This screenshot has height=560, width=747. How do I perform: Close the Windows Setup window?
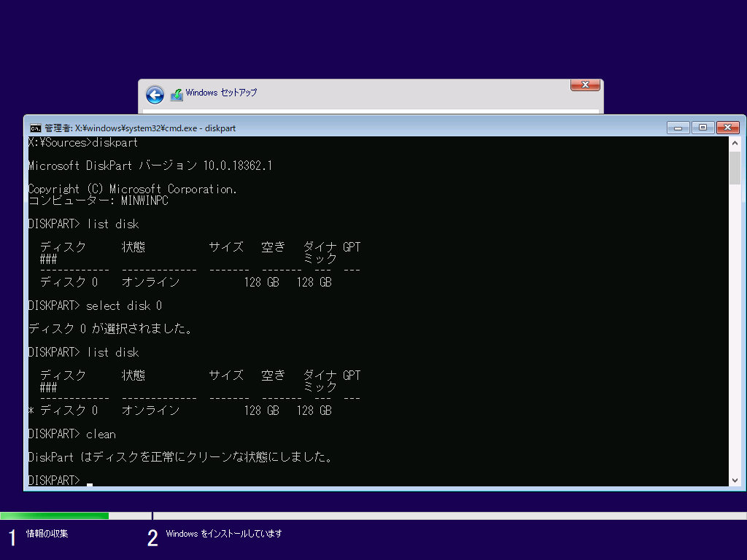coord(585,85)
